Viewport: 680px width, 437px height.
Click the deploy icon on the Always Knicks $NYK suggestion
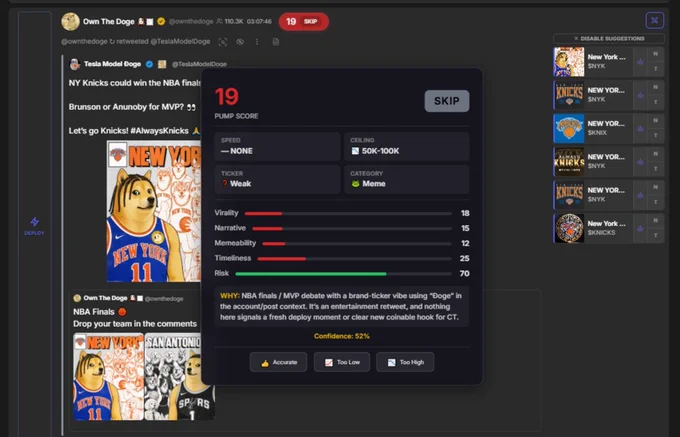tap(640, 162)
